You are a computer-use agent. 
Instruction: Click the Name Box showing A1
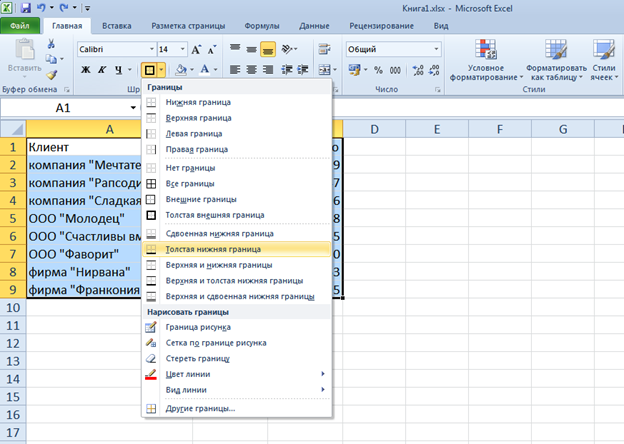pyautogui.click(x=62, y=107)
